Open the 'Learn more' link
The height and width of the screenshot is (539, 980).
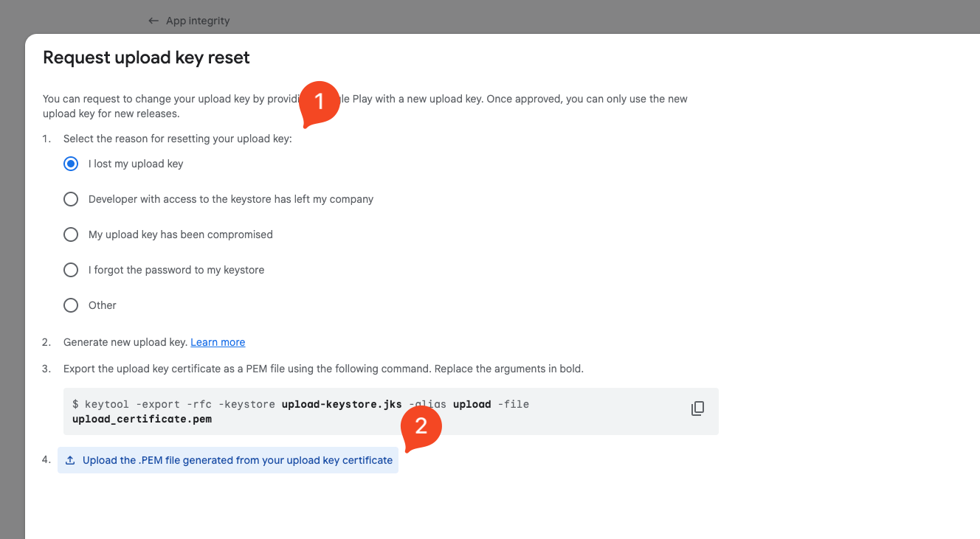(218, 342)
